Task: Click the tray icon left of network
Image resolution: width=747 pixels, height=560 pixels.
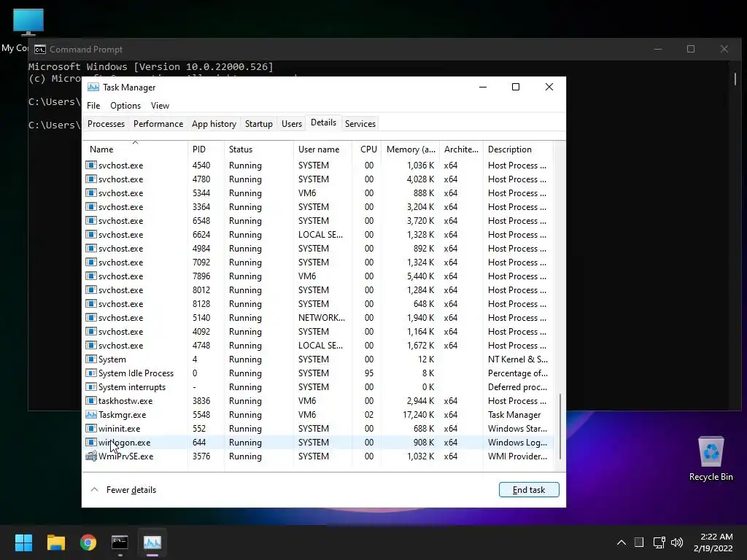Action: coord(639,542)
